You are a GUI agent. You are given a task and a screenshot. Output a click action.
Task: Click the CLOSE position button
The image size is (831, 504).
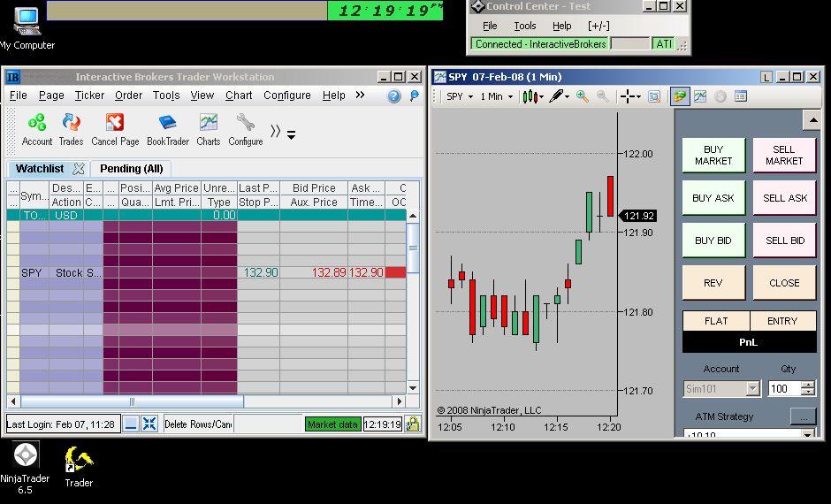pyautogui.click(x=784, y=282)
